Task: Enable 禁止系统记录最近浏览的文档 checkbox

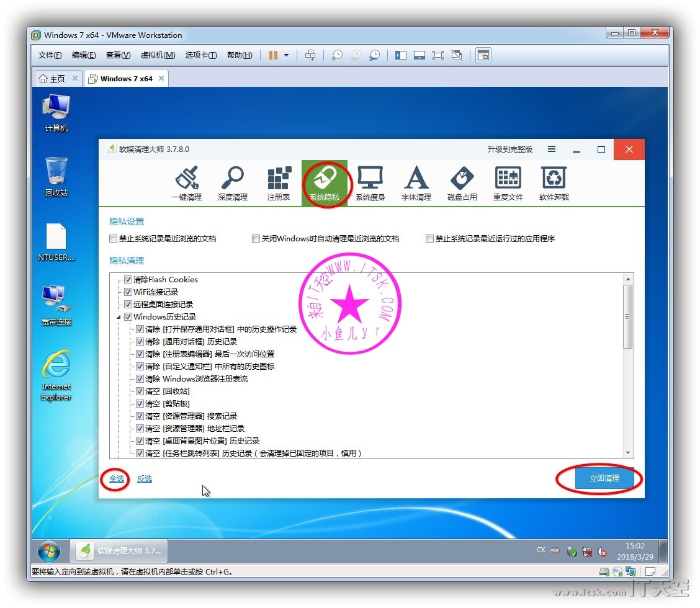Action: pos(113,239)
